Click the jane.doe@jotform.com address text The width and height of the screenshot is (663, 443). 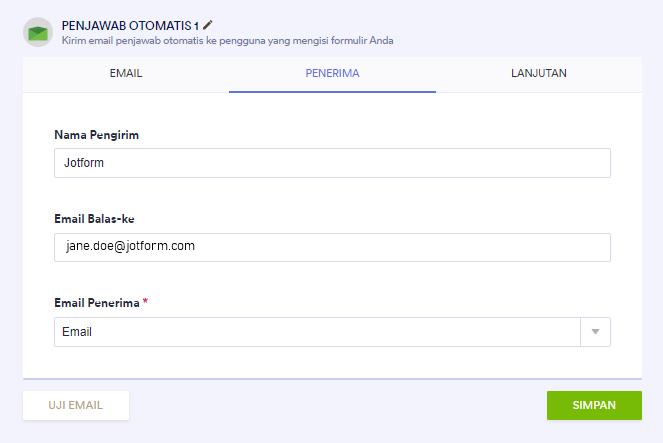[x=123, y=247]
